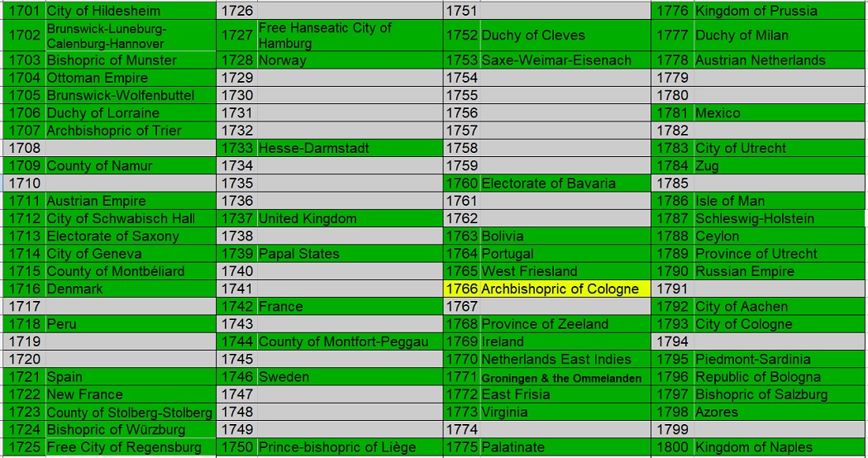
Task: Select 'Kingdom of Prussia' cell
Action: [780, 11]
